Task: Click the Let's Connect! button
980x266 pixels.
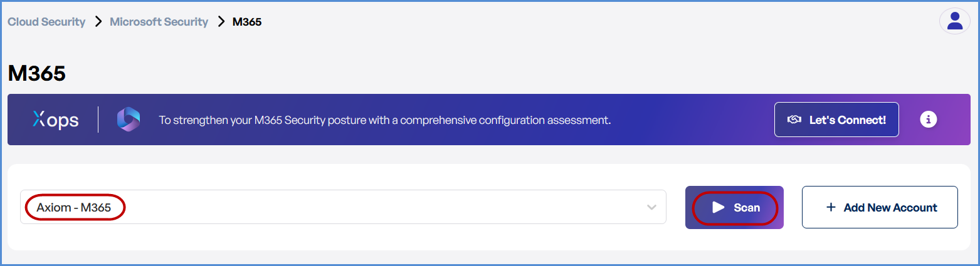Action: coord(836,120)
